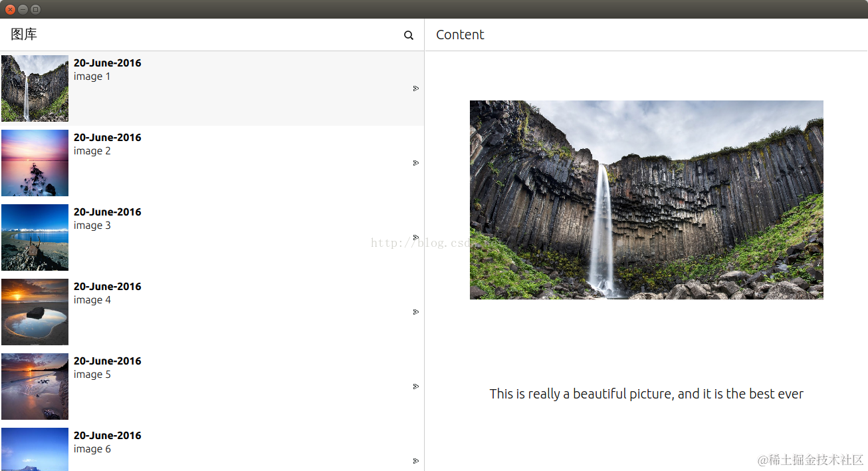Click the Content page header title
The image size is (868, 471).
[460, 35]
